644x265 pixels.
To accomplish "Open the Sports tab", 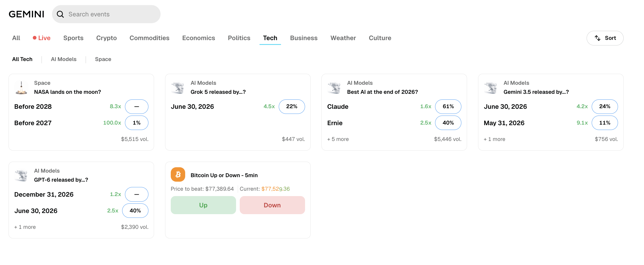I will [x=74, y=38].
